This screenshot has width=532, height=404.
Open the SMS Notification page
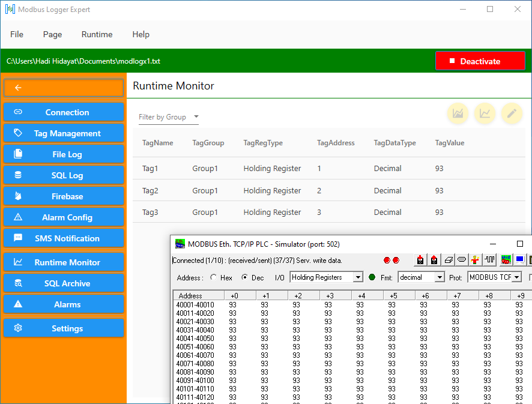pos(64,238)
